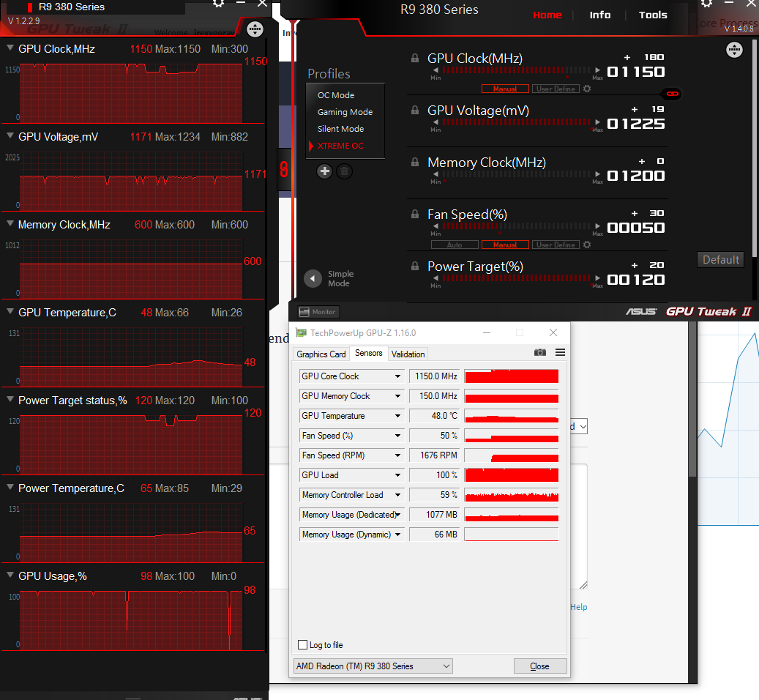Click the GPU Clock lock icon
Viewport: 759px width, 700px height.
(415, 58)
